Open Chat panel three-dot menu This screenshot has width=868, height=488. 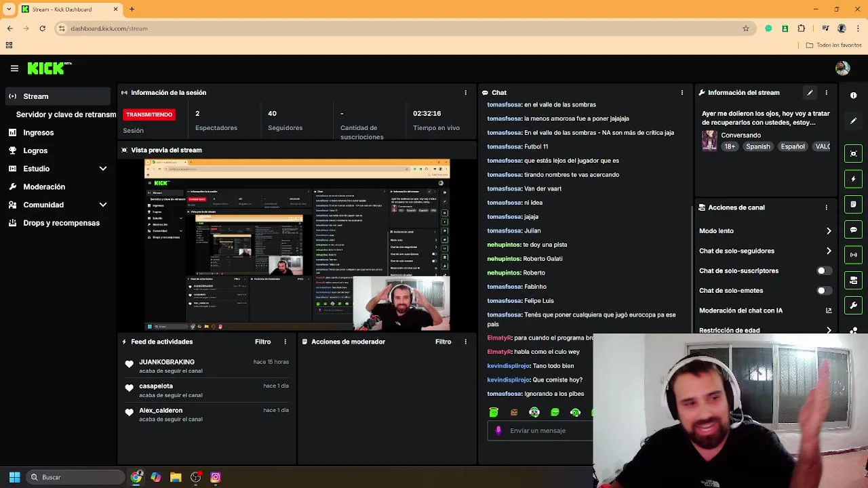coord(682,92)
